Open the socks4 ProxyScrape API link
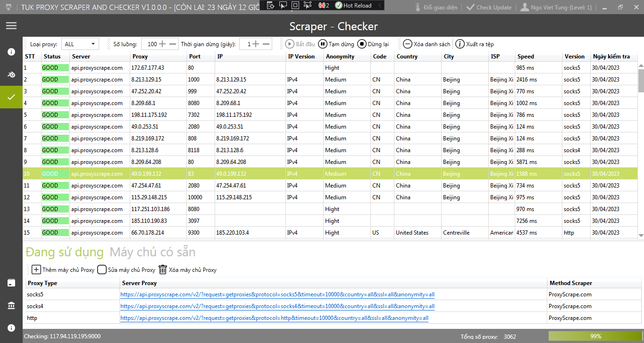Screen dimensions: 644x343 (x=277, y=306)
